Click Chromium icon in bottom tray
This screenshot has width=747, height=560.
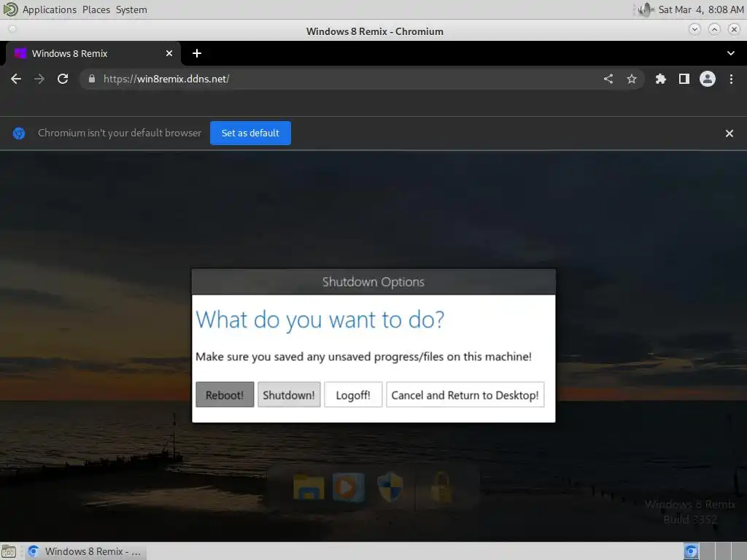point(691,551)
